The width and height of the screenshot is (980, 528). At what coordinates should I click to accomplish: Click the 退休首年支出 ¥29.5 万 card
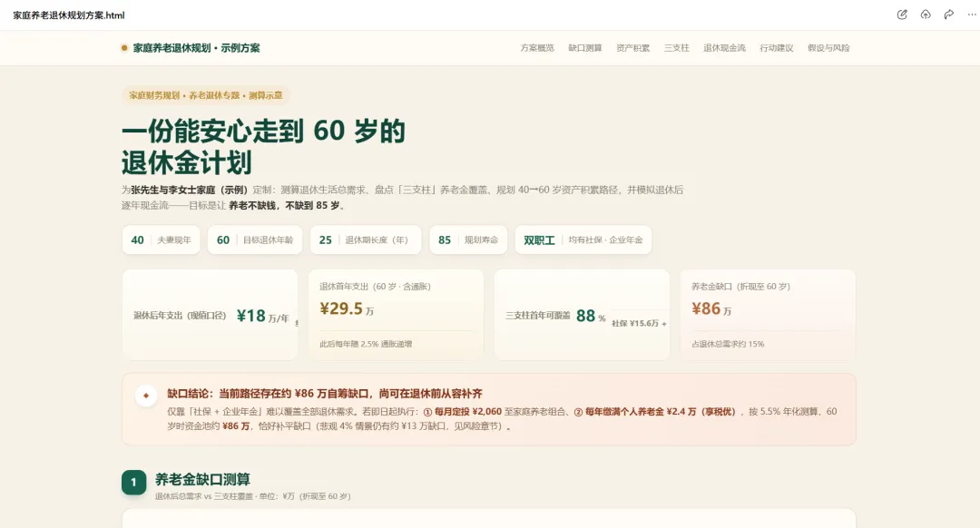click(x=396, y=315)
